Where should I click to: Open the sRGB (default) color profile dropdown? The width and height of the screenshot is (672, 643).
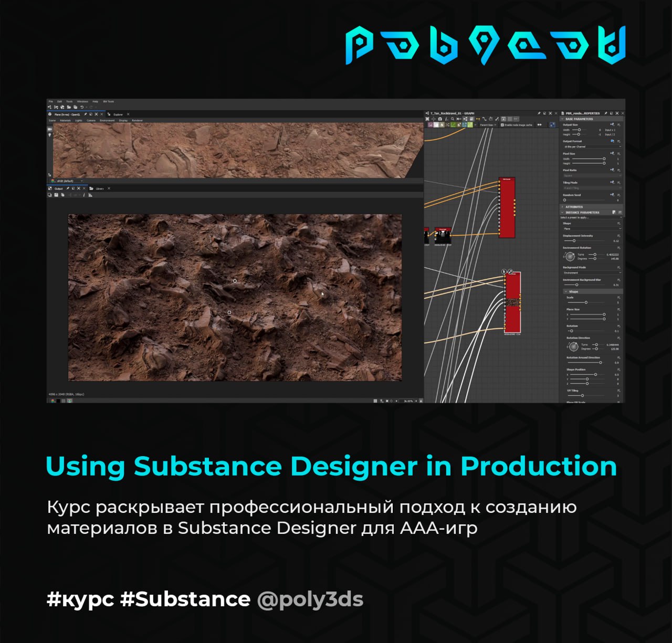pyautogui.click(x=67, y=181)
